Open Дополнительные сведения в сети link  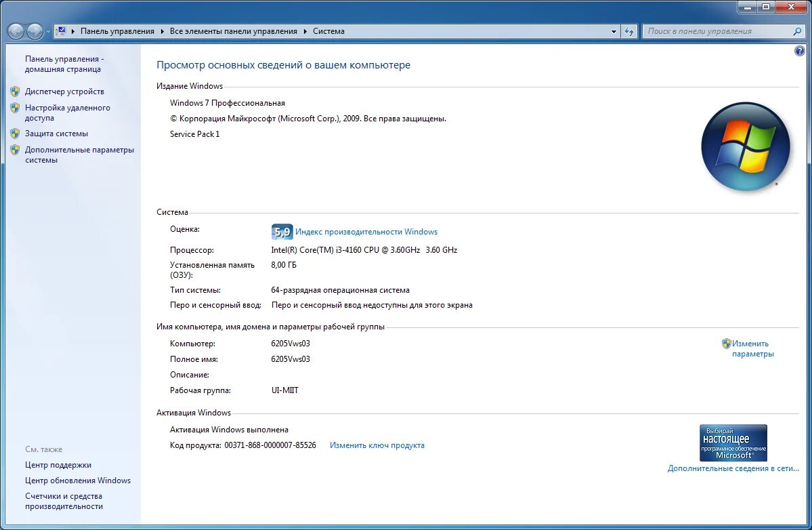[733, 468]
